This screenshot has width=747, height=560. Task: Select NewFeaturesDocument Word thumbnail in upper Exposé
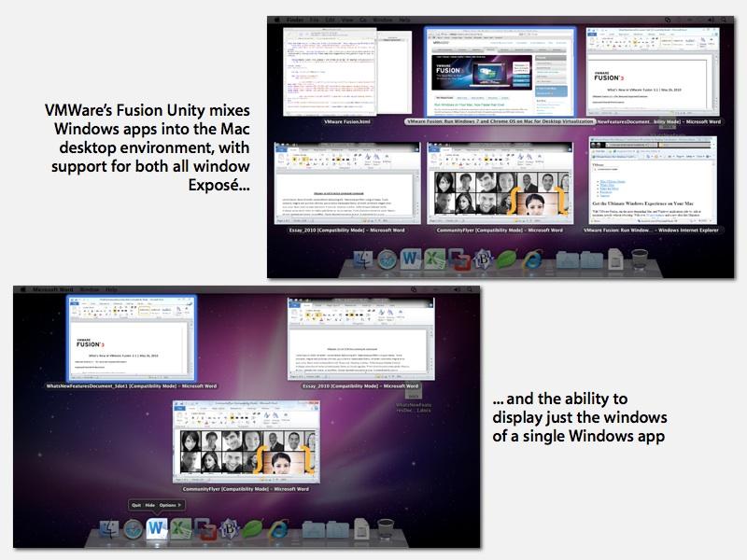[x=652, y=71]
